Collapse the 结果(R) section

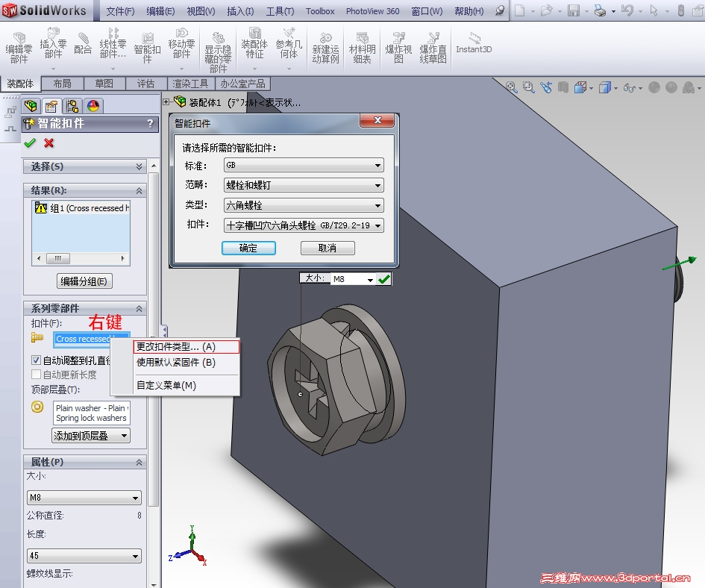[139, 191]
